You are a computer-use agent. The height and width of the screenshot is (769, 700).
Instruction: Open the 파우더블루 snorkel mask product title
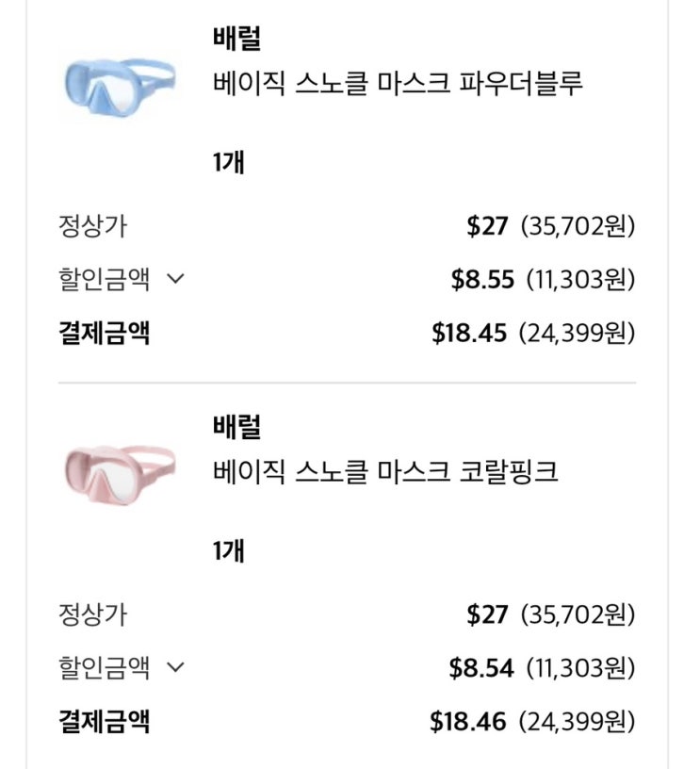tap(398, 83)
